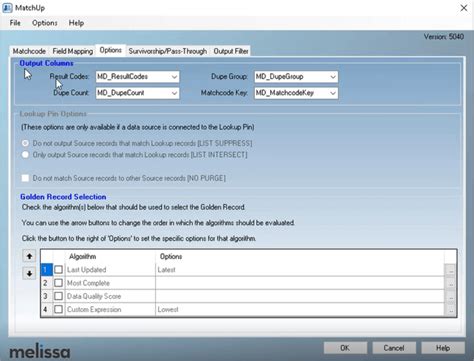Click the MatchUp app icon in title bar
Screen dimensions: 474x361
pos(7,8)
